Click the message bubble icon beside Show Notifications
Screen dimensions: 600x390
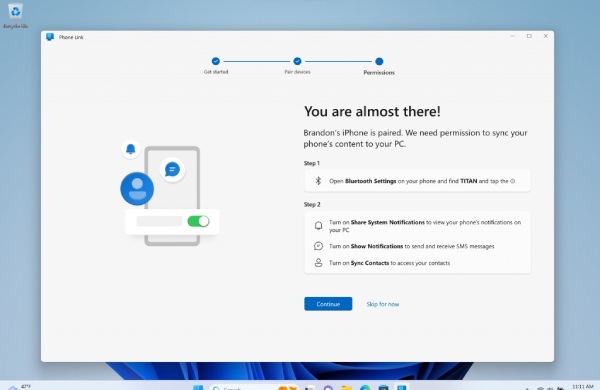(x=318, y=246)
